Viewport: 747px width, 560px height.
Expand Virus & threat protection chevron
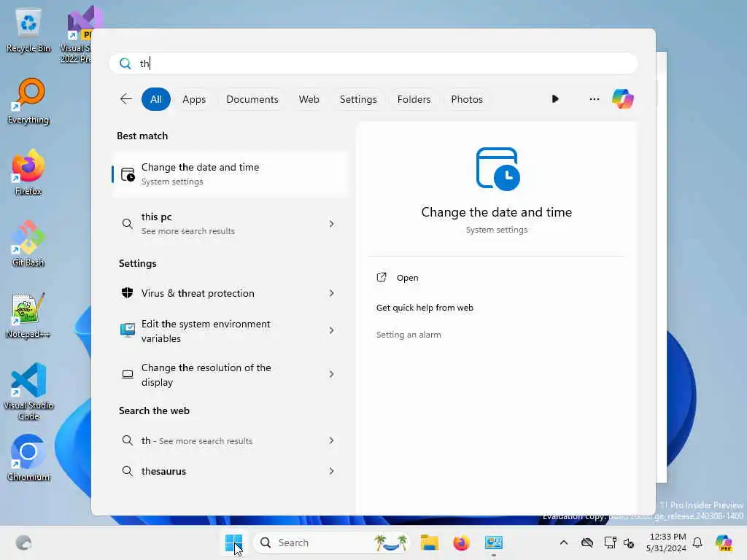[x=332, y=293]
